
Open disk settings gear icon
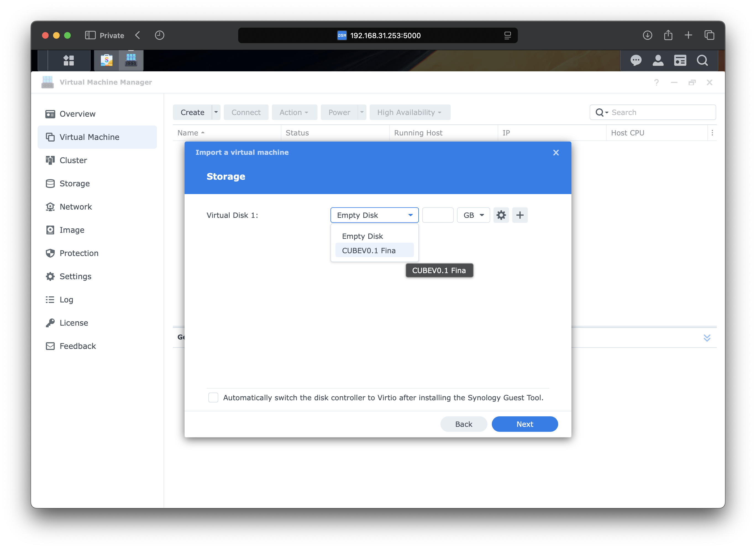[501, 215]
